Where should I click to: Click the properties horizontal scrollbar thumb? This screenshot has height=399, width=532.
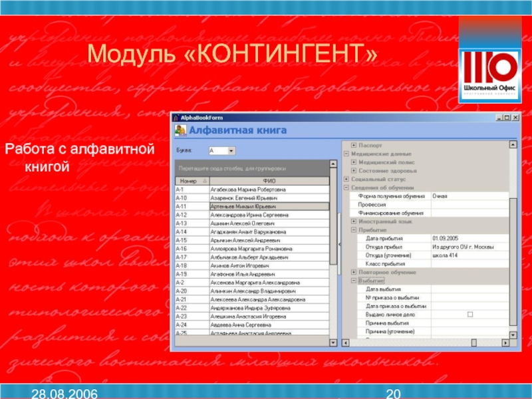tap(474, 342)
